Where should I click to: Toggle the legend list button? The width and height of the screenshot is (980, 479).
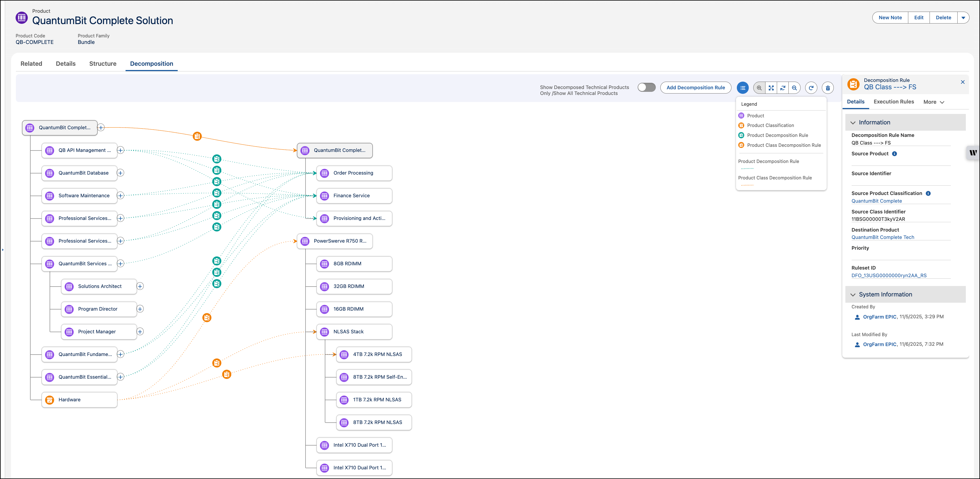[x=742, y=88]
